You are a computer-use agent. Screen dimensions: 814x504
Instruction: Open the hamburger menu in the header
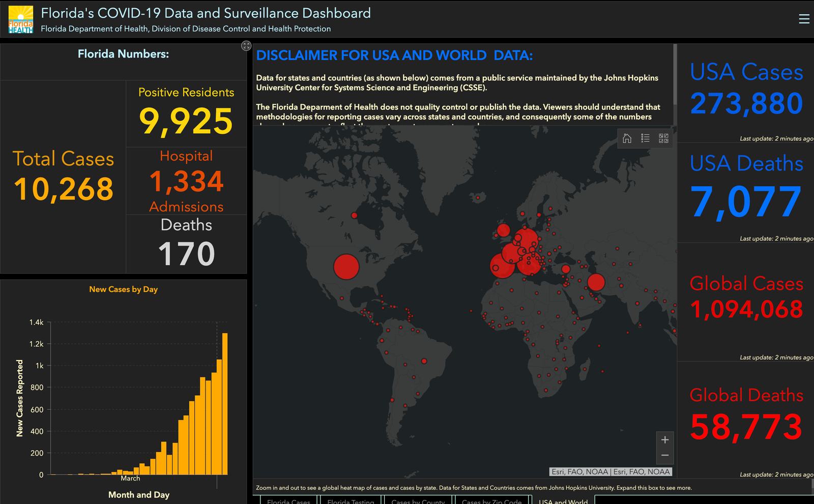(x=804, y=19)
